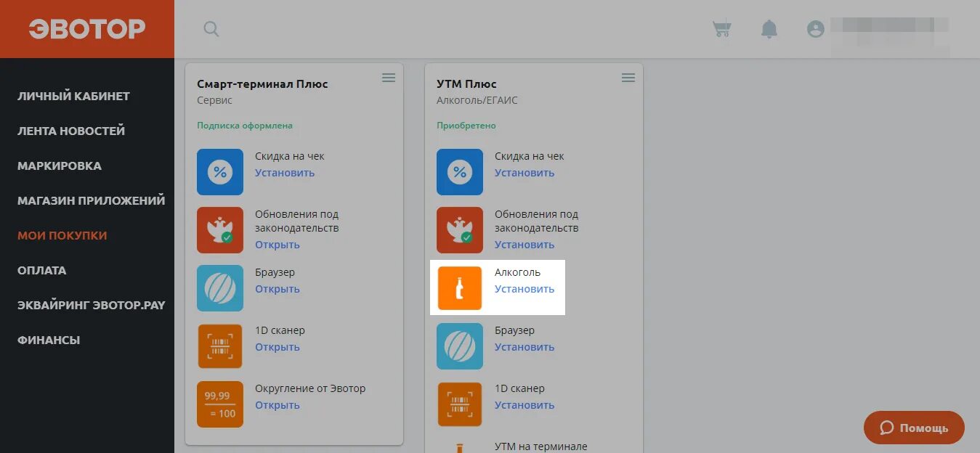Go to Финансы section

(49, 340)
